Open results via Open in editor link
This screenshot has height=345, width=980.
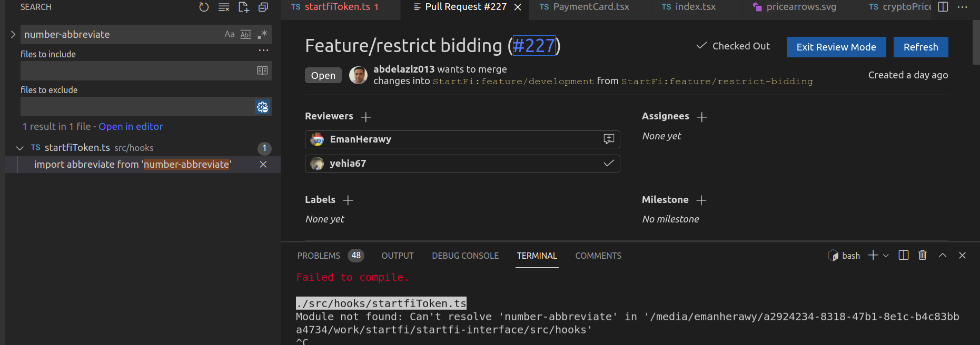click(131, 126)
